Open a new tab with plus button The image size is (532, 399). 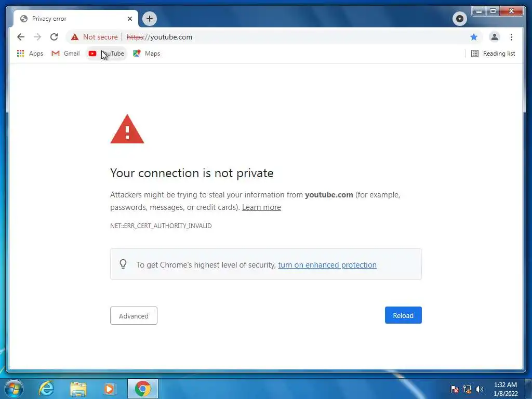150,19
